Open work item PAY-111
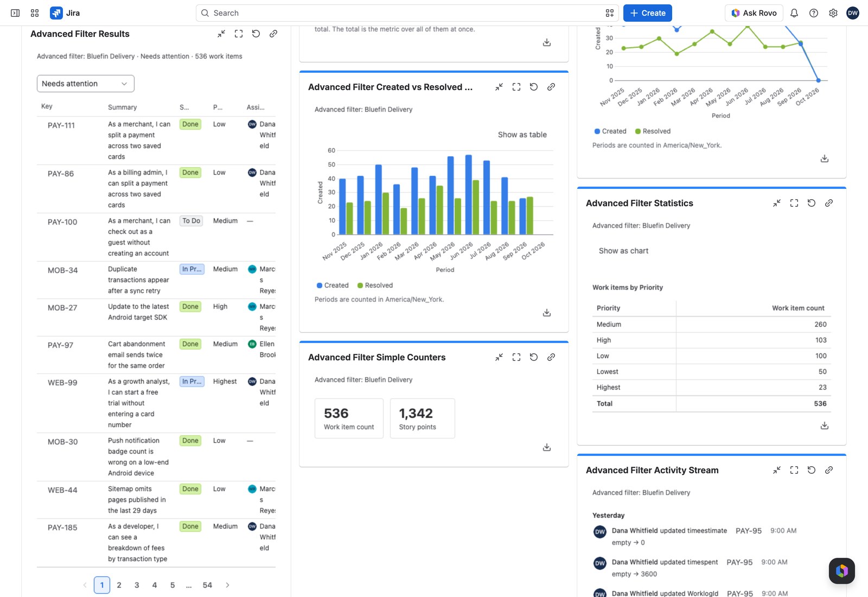This screenshot has width=868, height=597. (x=61, y=125)
